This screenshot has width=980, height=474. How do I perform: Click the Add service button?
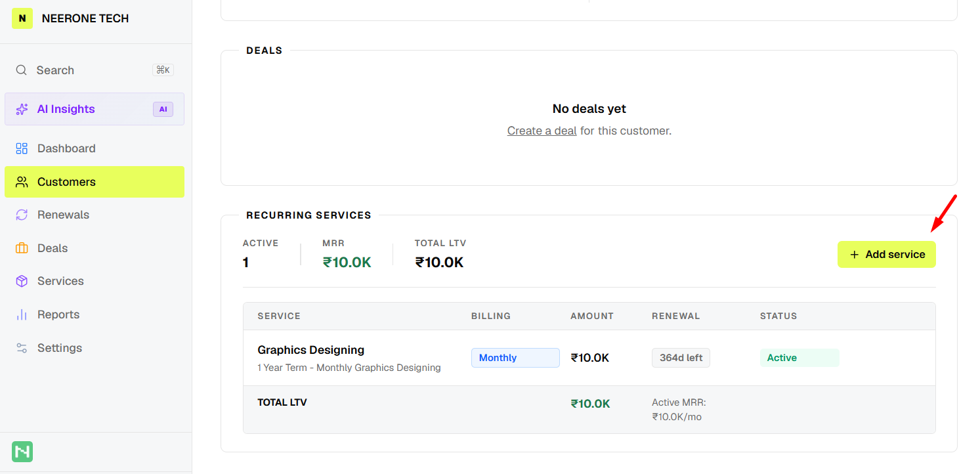tap(886, 255)
